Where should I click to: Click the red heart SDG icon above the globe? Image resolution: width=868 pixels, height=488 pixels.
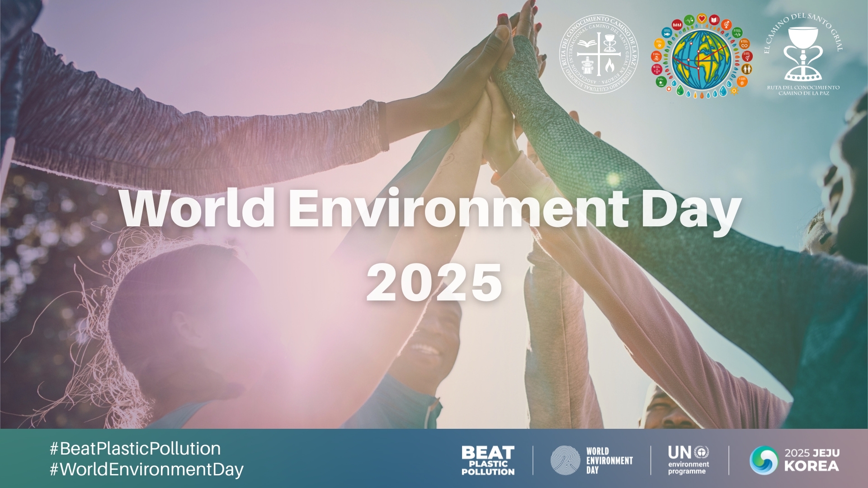tap(702, 18)
